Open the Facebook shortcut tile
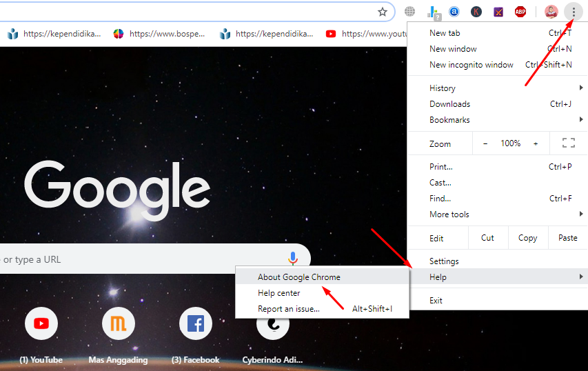Screen dimensions: 588x371 pyautogui.click(x=196, y=323)
